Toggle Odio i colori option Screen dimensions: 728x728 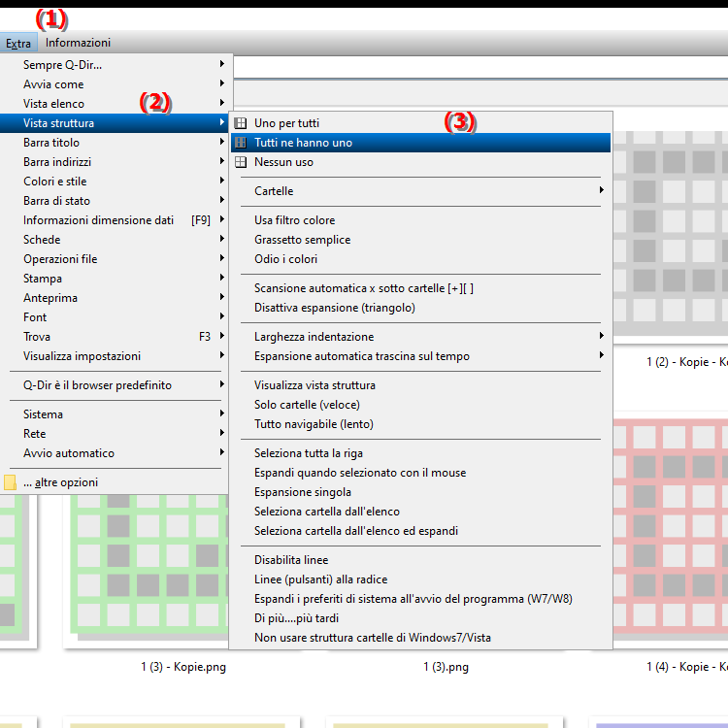420,259
